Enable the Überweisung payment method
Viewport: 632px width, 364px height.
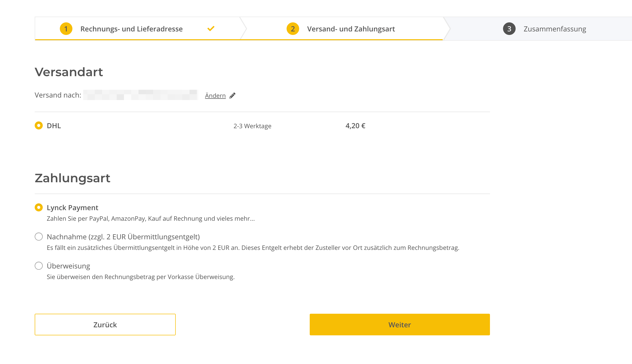pyautogui.click(x=38, y=266)
